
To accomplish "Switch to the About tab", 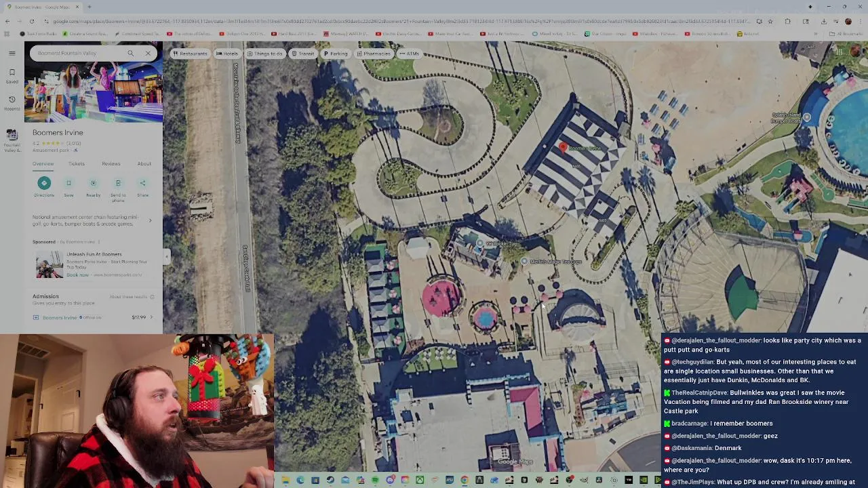I will pyautogui.click(x=144, y=163).
